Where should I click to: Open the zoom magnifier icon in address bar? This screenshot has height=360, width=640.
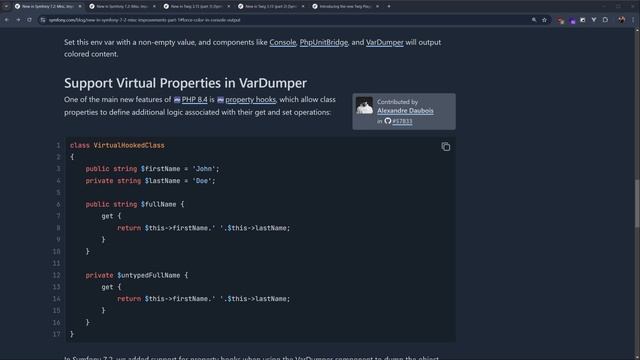pos(534,20)
